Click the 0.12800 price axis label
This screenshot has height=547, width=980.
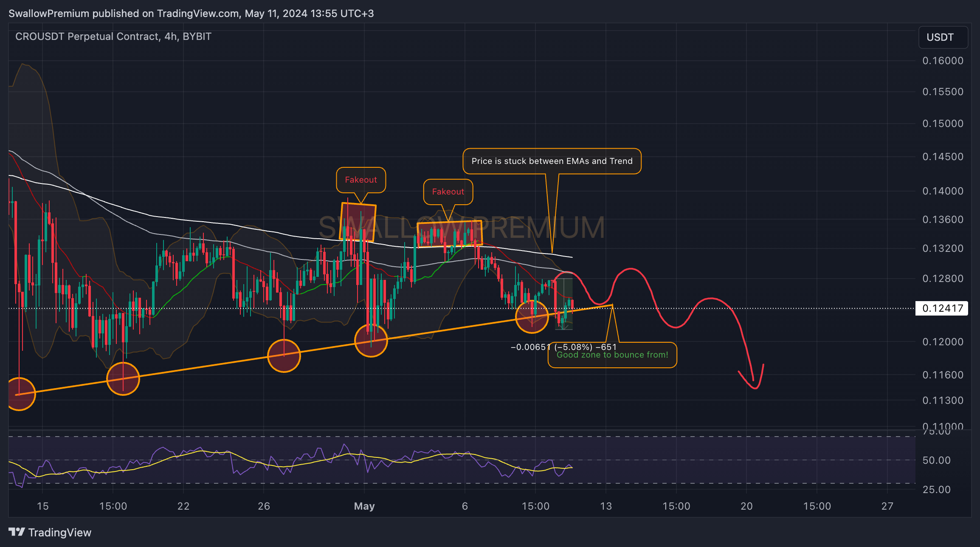click(943, 279)
